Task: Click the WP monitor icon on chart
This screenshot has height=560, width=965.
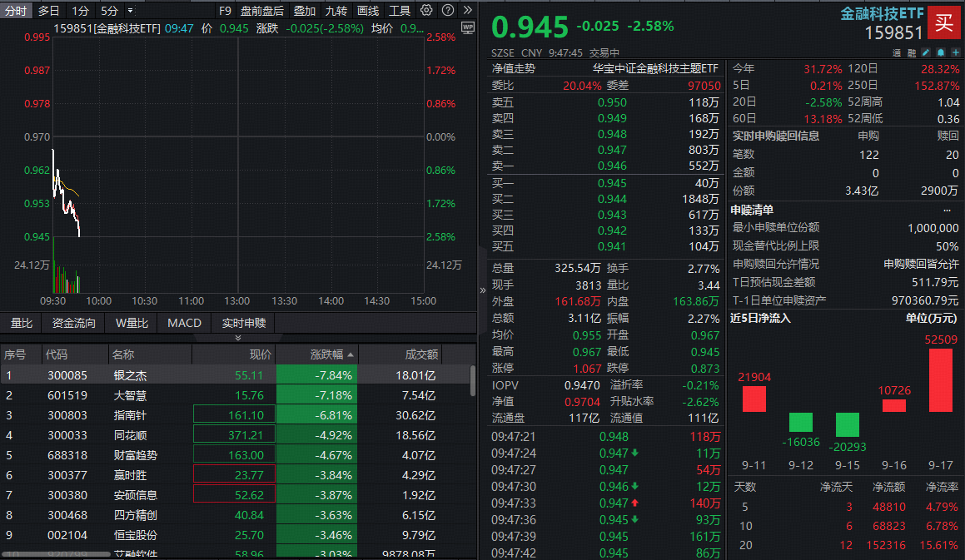Action: pos(467,27)
